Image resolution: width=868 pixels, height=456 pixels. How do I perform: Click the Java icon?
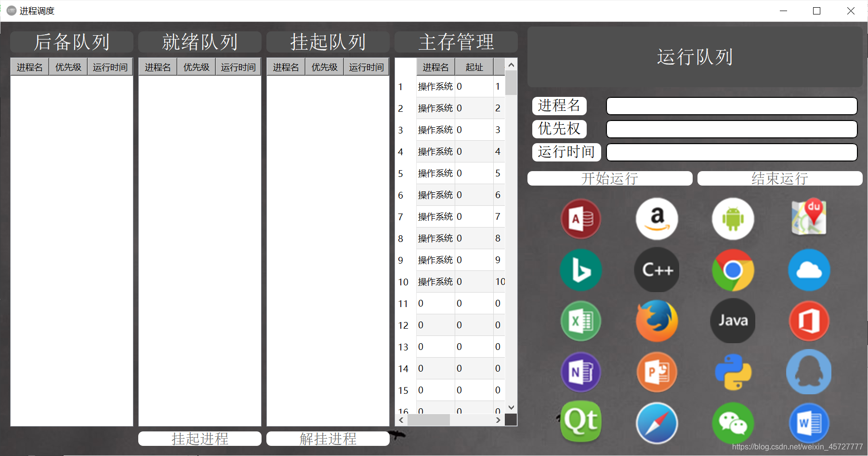click(733, 321)
